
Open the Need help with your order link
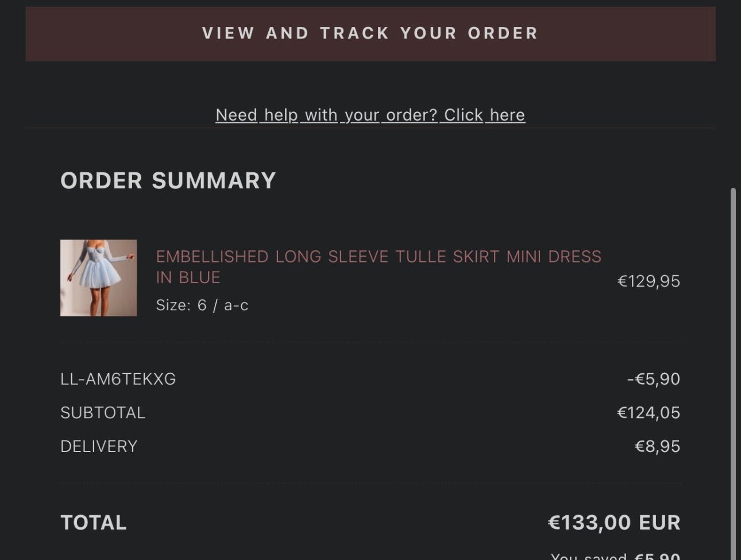370,115
